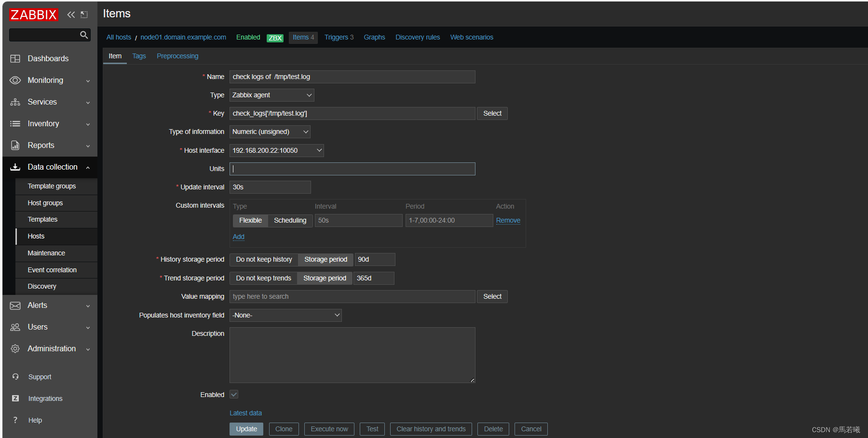
Task: Click the Clone button
Action: (x=284, y=429)
